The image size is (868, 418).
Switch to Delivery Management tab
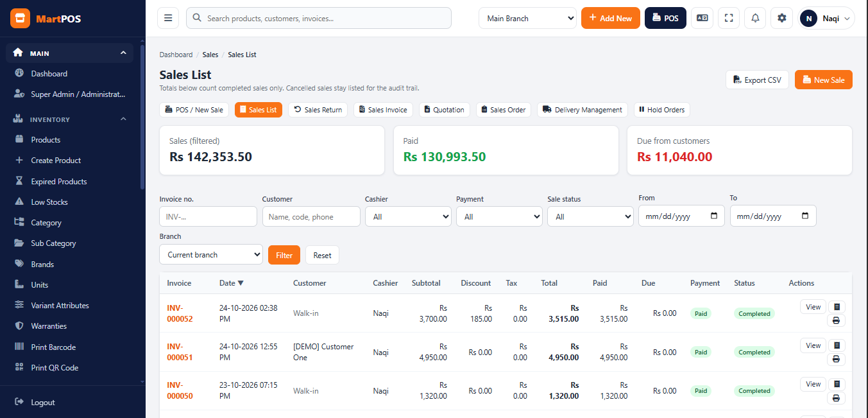point(583,110)
